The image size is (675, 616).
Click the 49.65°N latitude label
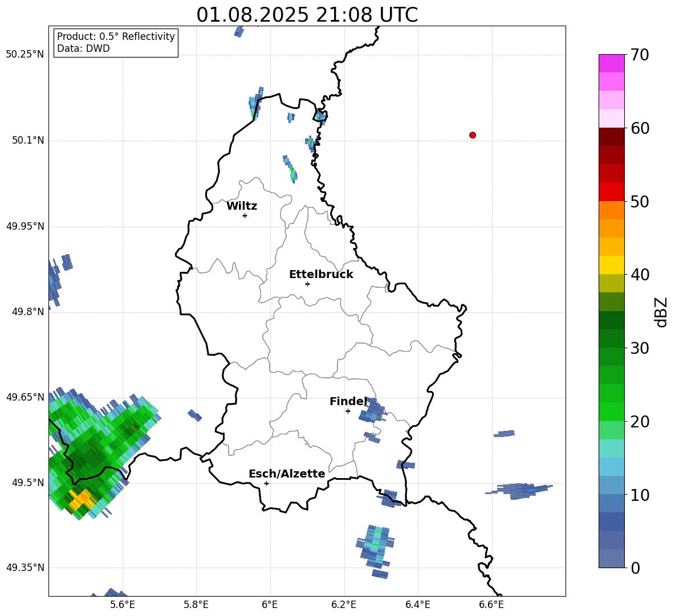25,397
